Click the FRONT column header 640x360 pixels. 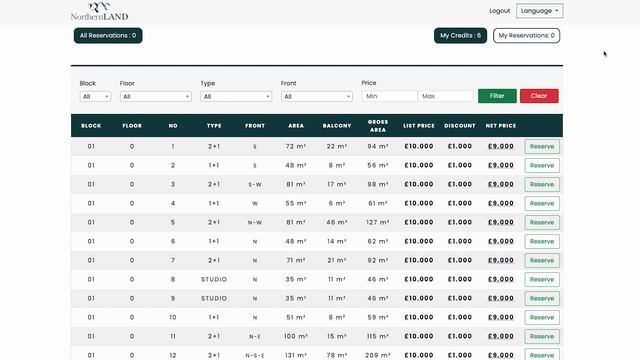pyautogui.click(x=255, y=126)
